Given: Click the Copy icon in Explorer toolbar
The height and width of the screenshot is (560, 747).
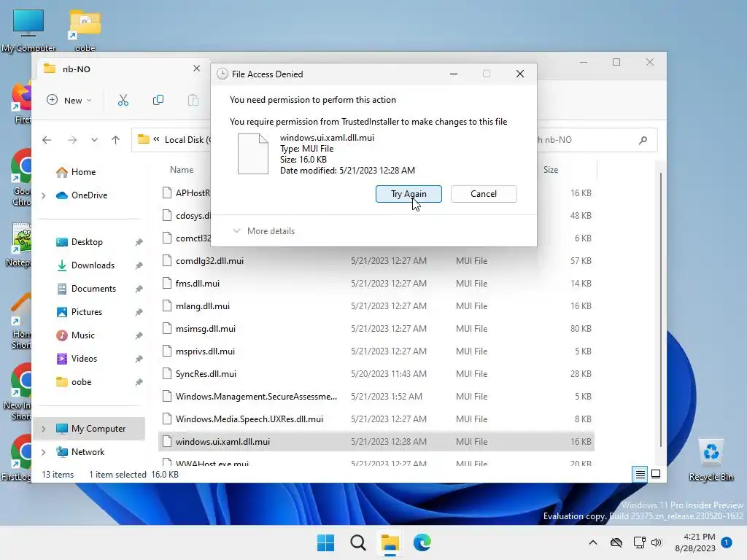Looking at the screenshot, I should pyautogui.click(x=158, y=100).
